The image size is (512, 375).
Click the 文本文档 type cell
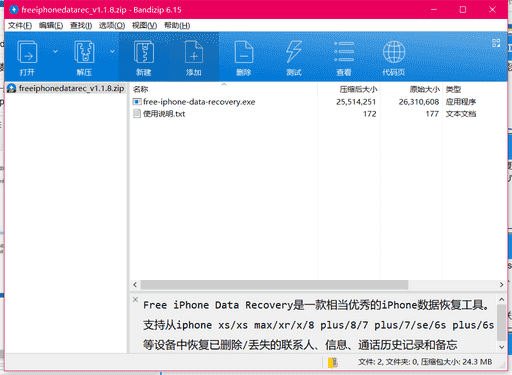[x=461, y=114]
